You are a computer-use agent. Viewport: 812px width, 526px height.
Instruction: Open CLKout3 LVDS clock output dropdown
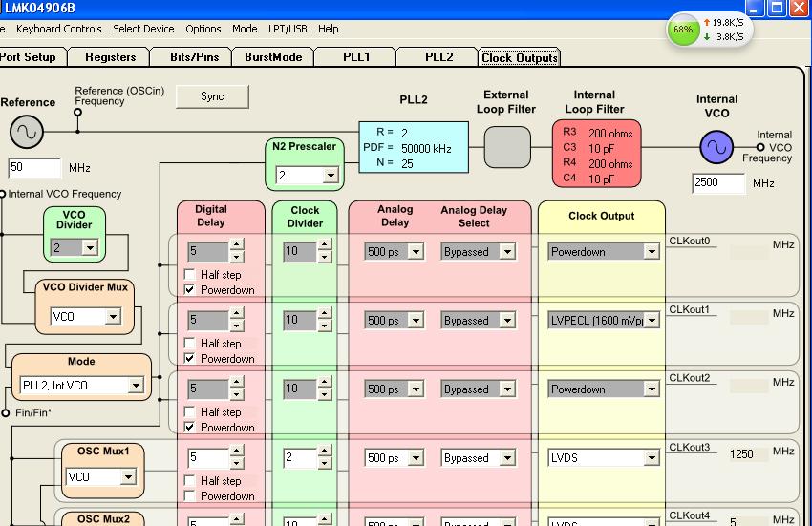[652, 457]
